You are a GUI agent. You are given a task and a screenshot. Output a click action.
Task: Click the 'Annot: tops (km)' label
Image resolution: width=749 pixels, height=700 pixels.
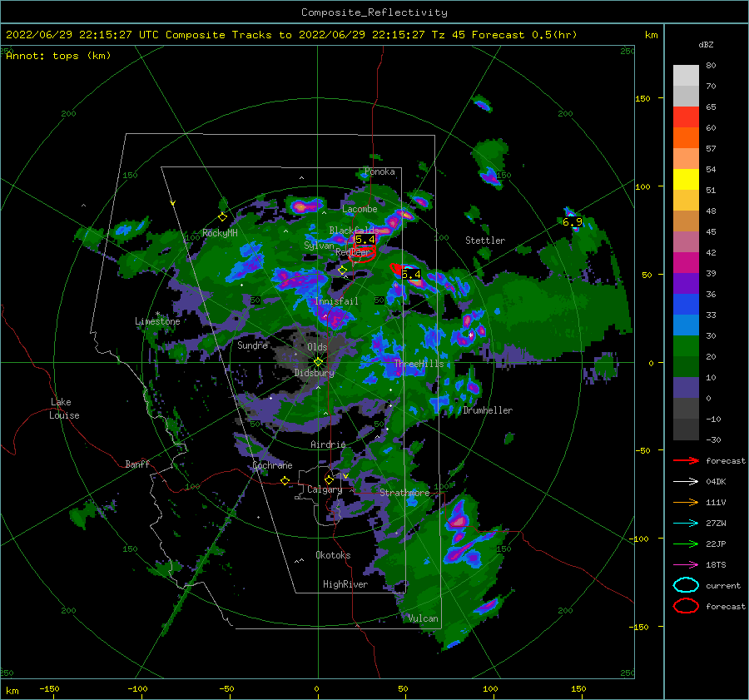tap(58, 56)
